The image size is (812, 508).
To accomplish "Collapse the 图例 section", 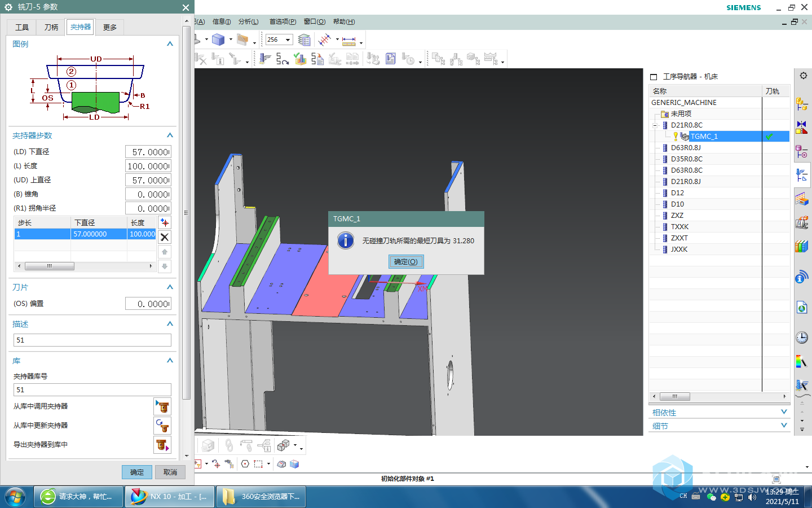I will coord(170,43).
